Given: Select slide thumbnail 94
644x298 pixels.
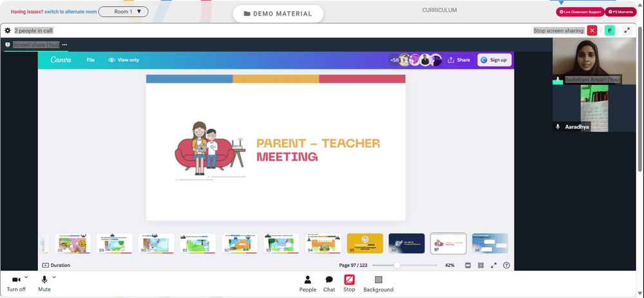Looking at the screenshot, I should 323,243.
